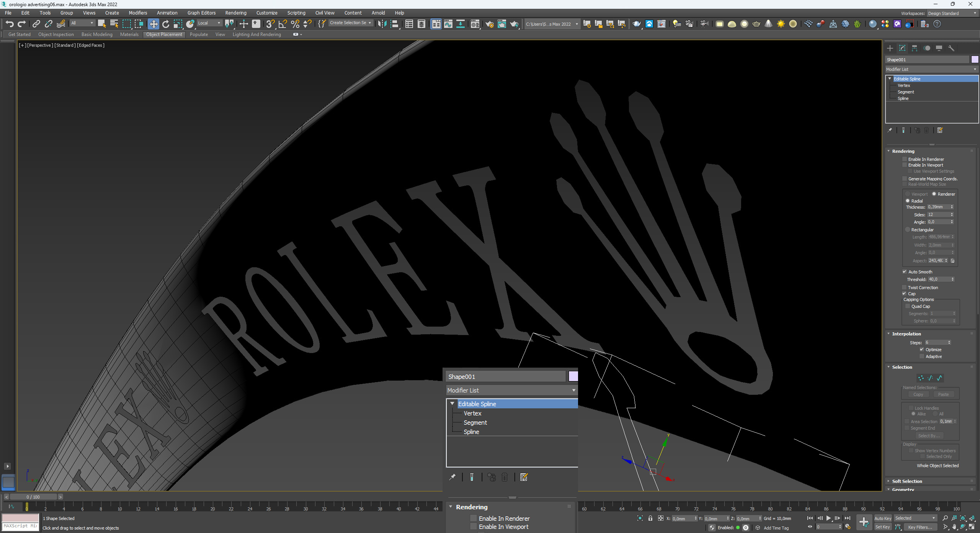This screenshot has width=980, height=533.
Task: Click the Auto Key button
Action: (x=883, y=518)
